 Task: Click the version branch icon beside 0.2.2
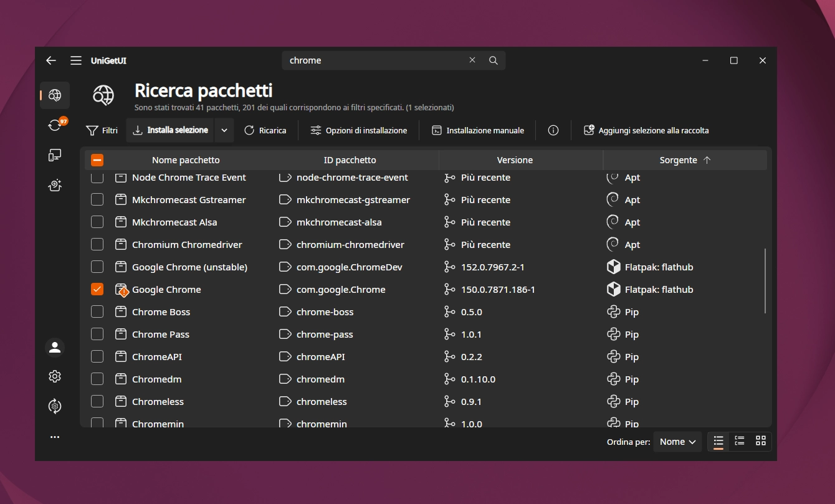pyautogui.click(x=449, y=357)
